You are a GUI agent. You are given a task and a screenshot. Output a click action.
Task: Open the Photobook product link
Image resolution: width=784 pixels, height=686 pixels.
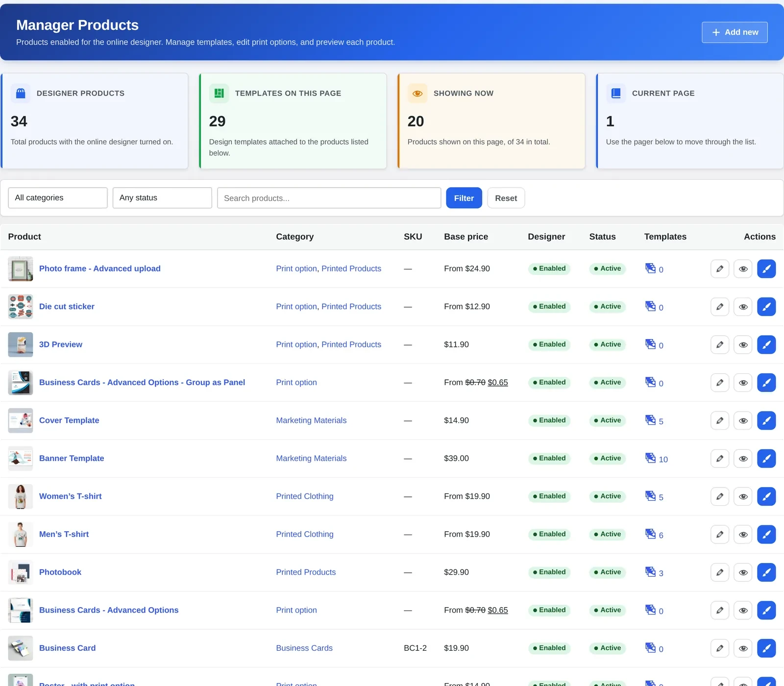60,572
